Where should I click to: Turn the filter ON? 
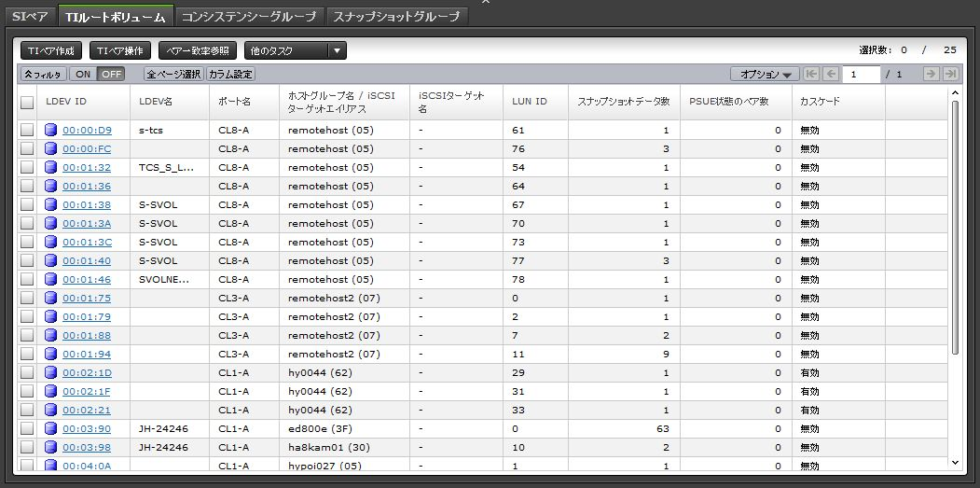click(x=83, y=74)
